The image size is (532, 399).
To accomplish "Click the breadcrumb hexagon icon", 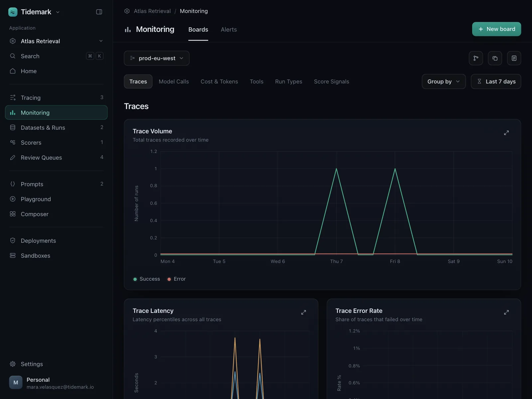I will coord(127,11).
